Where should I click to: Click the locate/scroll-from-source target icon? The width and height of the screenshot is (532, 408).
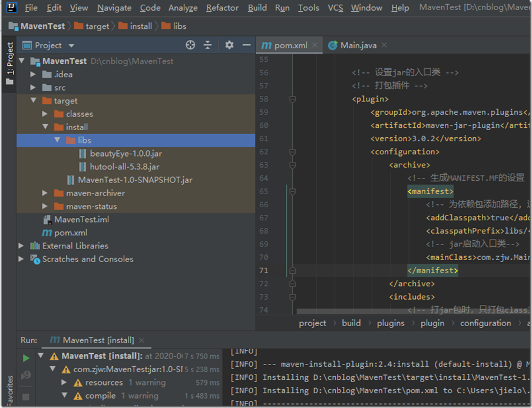190,45
